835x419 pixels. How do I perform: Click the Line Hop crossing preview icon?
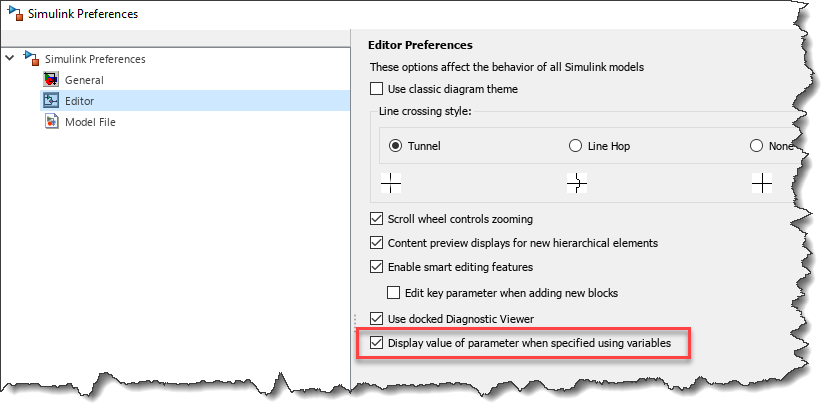pyautogui.click(x=576, y=184)
